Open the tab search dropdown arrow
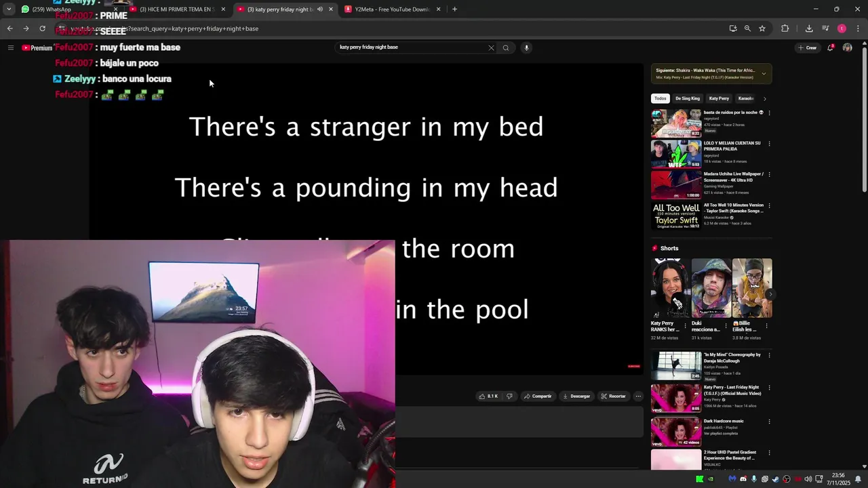Viewport: 868px width, 488px height. click(9, 9)
